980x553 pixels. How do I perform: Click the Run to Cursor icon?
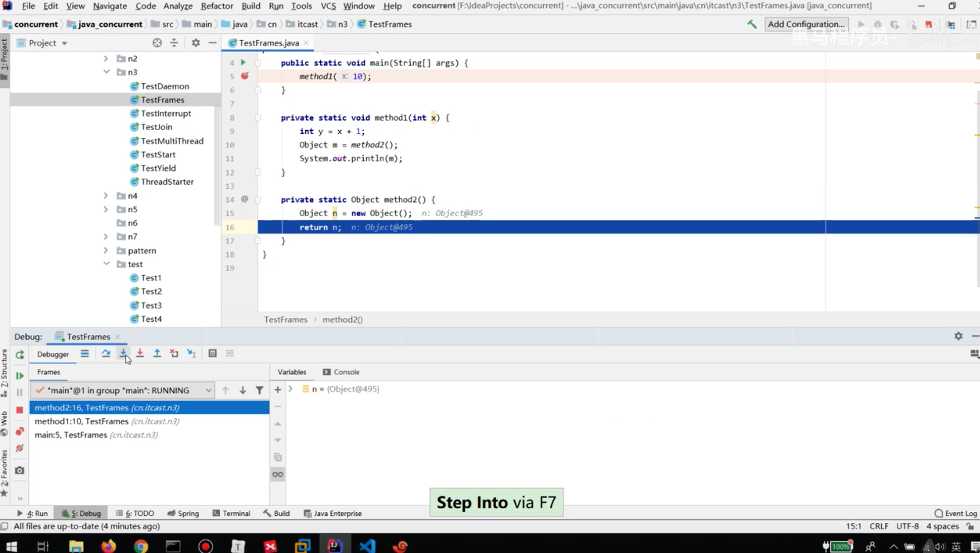click(x=191, y=353)
